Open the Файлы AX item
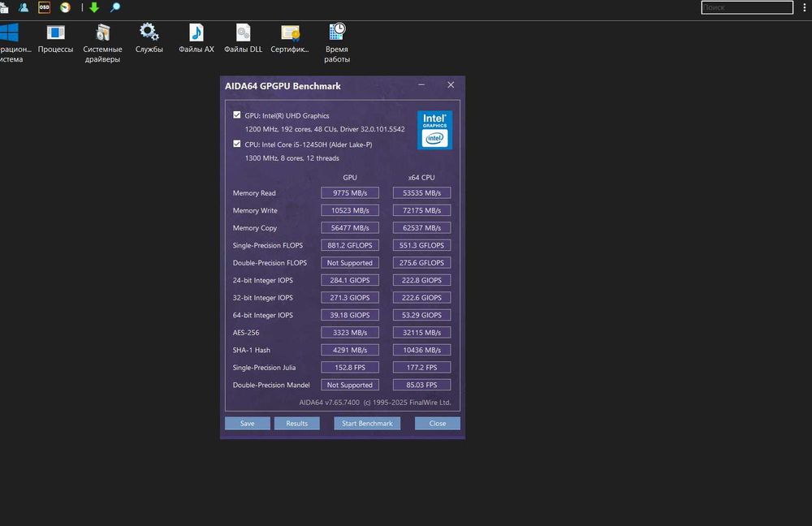 click(x=197, y=39)
